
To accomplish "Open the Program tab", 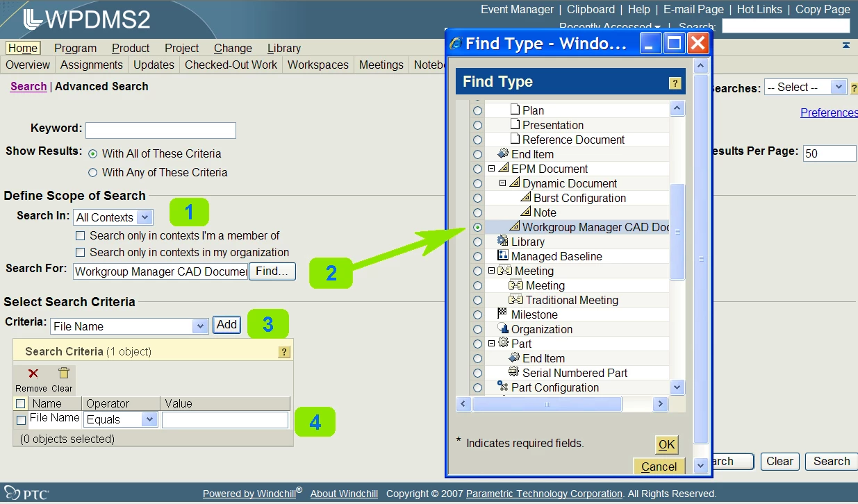I will coord(75,48).
